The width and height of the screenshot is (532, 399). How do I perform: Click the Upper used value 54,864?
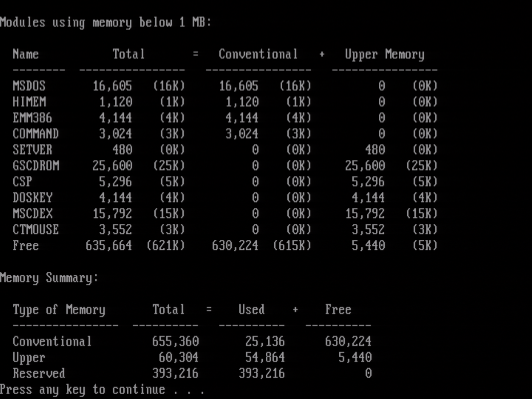pos(265,357)
